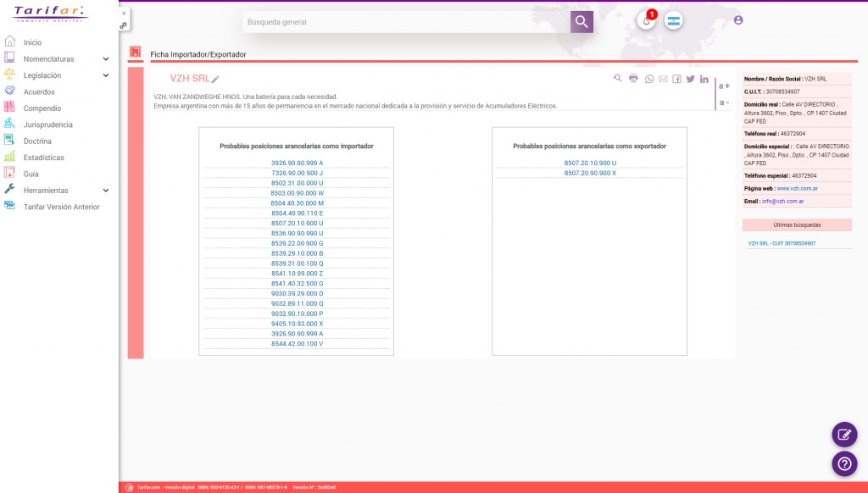Open the Estadísticas menu item
This screenshot has height=493, width=868.
click(44, 158)
